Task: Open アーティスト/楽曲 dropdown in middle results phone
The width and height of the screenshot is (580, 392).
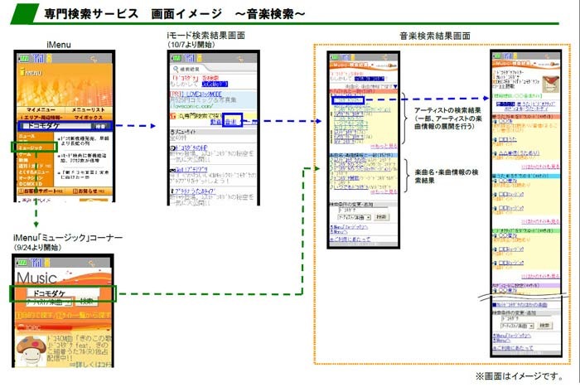Action: click(x=354, y=217)
